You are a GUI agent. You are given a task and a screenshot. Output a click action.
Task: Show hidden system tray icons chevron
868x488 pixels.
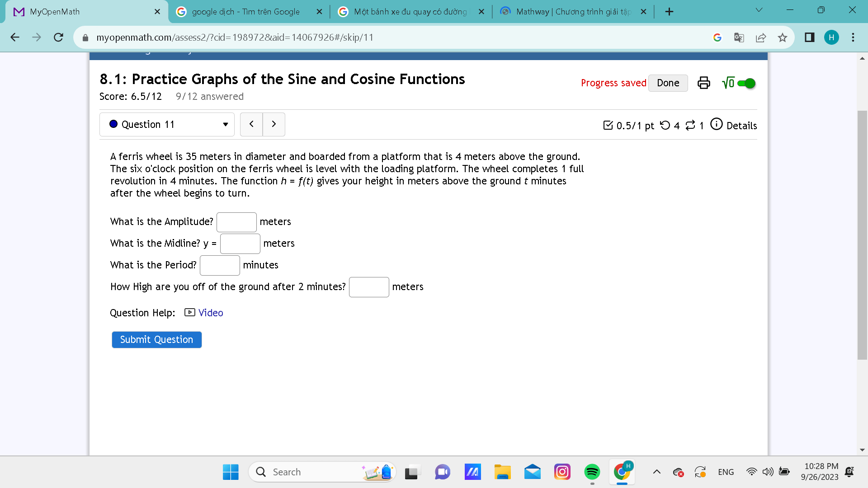tap(657, 472)
